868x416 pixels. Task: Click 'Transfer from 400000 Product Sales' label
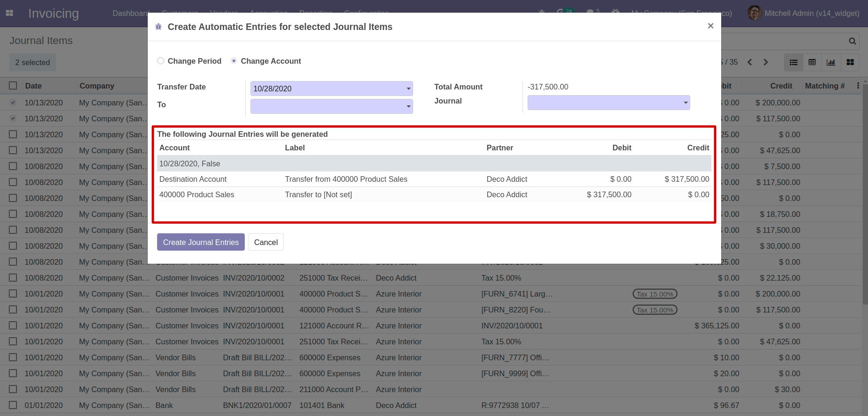(x=346, y=179)
